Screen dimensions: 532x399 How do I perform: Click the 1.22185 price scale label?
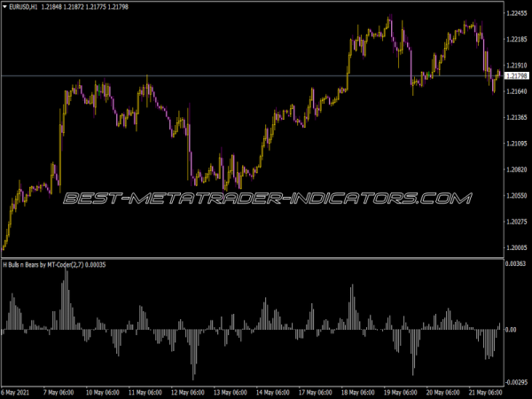click(x=517, y=40)
